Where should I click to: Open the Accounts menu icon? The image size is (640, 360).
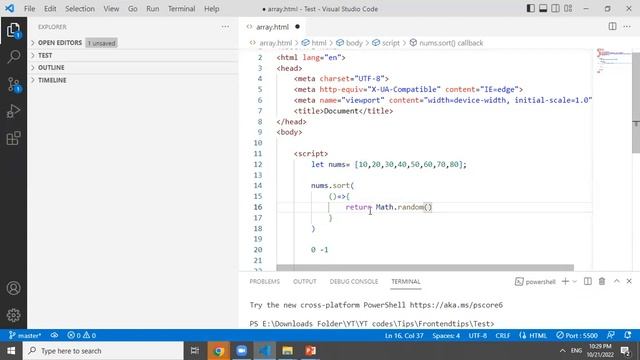tap(13, 288)
